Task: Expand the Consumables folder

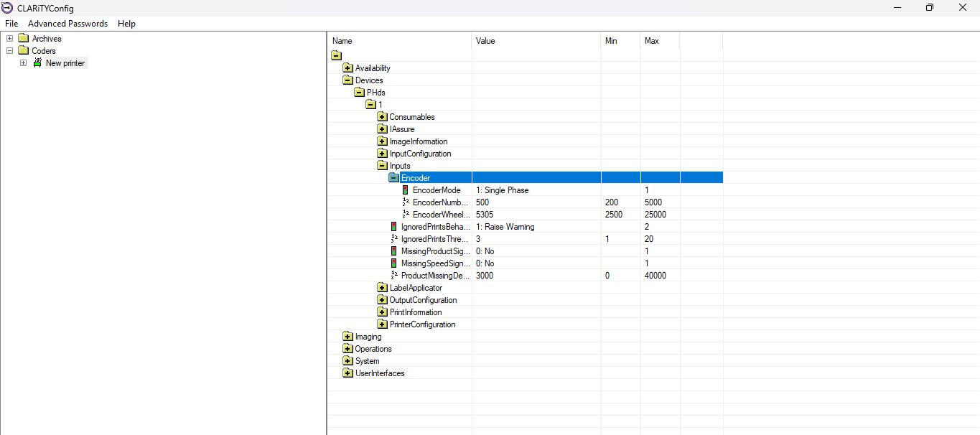Action: [382, 117]
